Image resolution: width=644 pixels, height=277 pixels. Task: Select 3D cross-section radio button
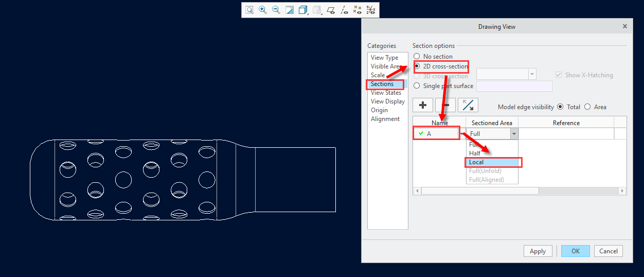tap(417, 76)
